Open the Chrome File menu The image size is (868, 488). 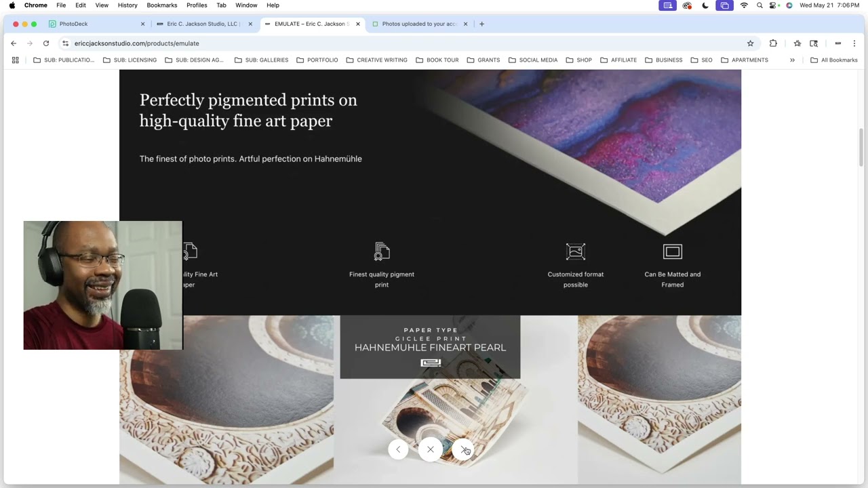point(61,5)
